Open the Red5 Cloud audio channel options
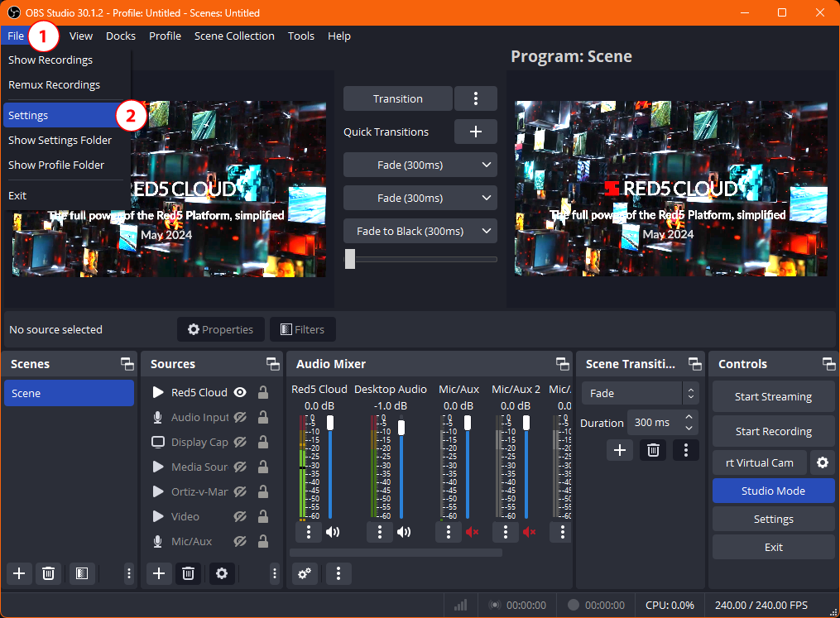This screenshot has height=618, width=840. 309,532
